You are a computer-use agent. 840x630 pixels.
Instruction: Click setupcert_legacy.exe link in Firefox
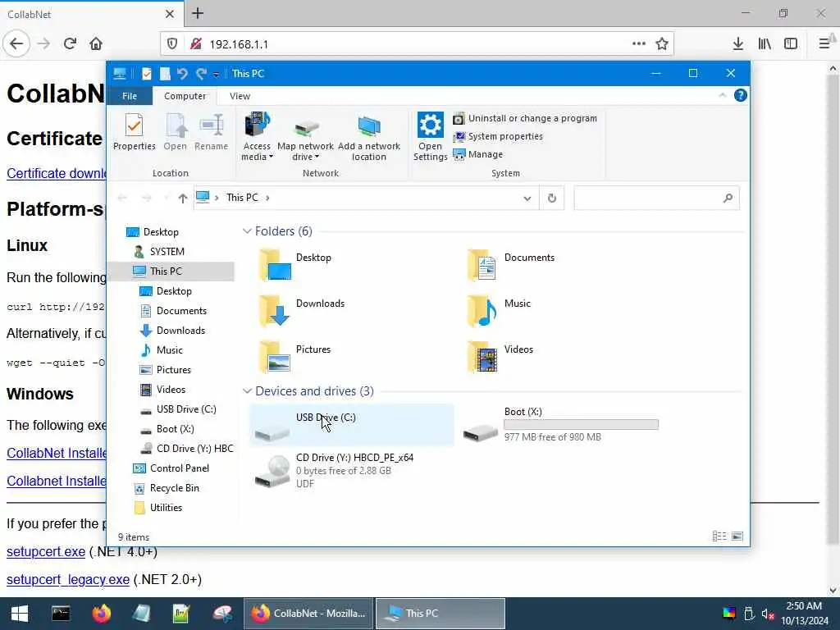tap(68, 580)
